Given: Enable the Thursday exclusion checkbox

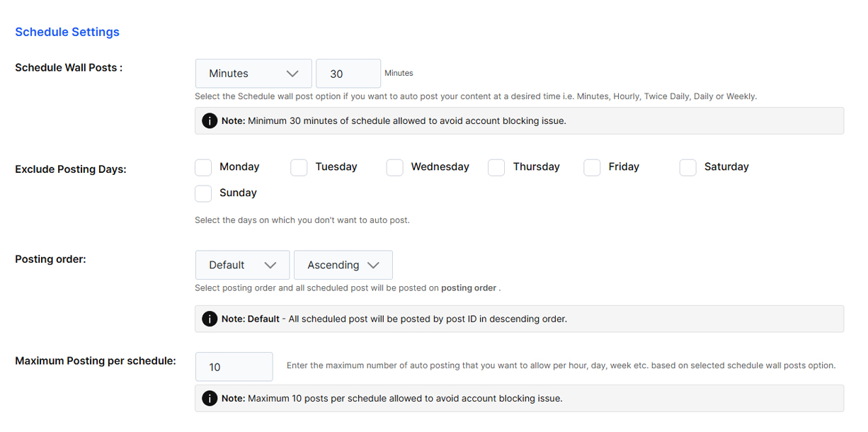Looking at the screenshot, I should point(496,167).
